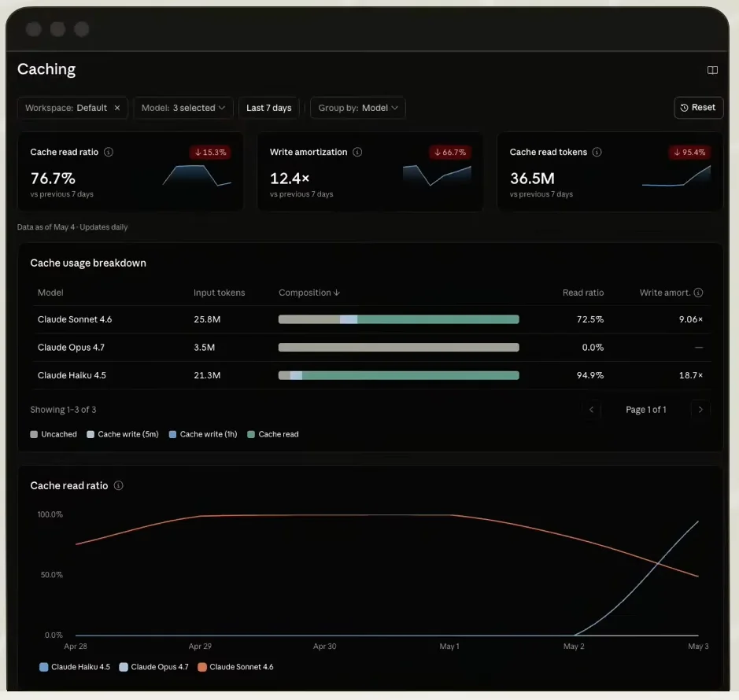
Task: Click the Showing 1-3 of 3 text
Action: [63, 409]
